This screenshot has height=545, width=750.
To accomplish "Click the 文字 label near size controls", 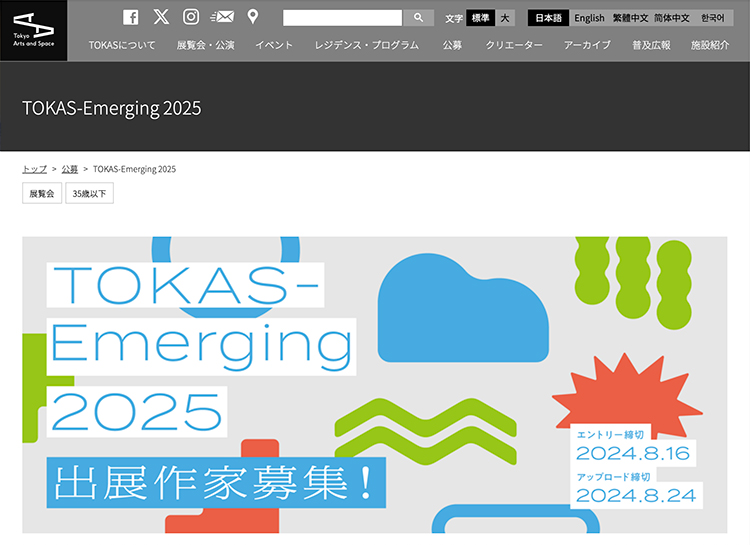I will [454, 19].
